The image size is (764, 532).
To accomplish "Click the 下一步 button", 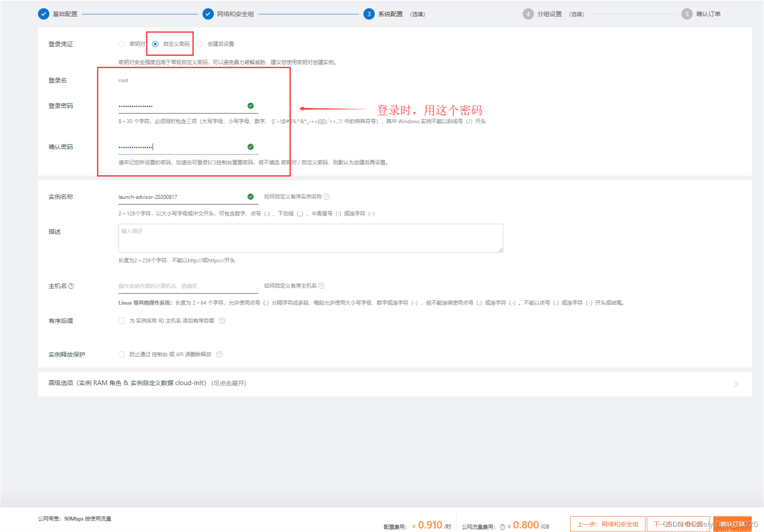I will pyautogui.click(x=678, y=524).
